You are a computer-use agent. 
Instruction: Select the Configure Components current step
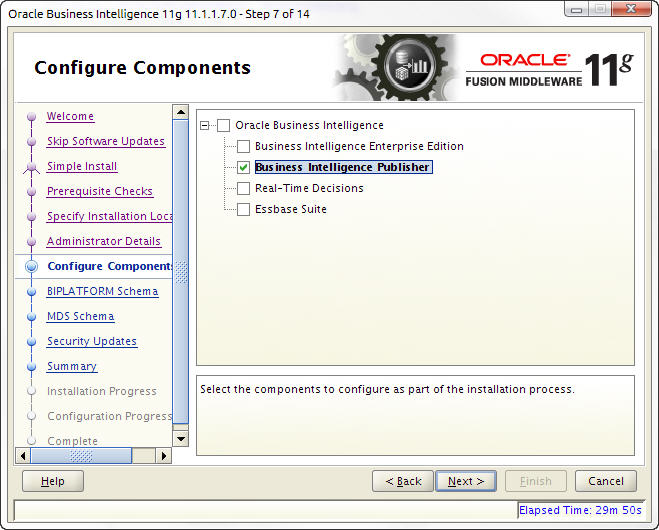click(110, 266)
